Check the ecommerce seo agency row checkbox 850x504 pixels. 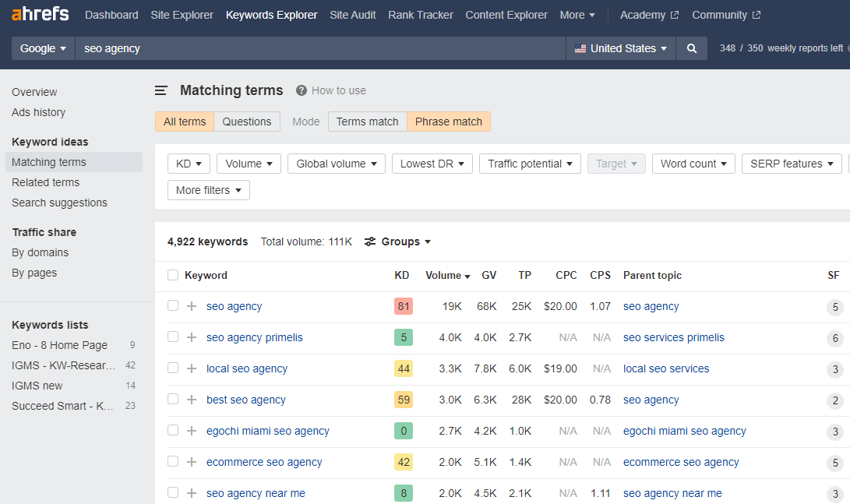coord(173,461)
